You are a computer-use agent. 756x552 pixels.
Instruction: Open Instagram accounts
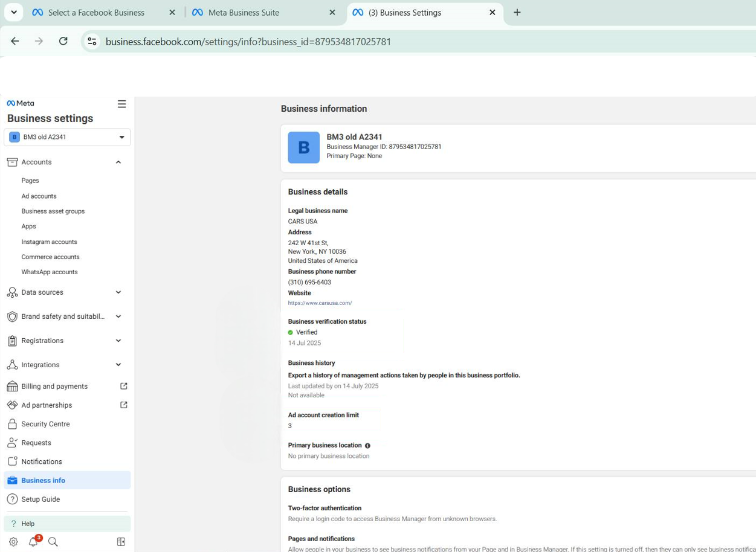pos(49,242)
